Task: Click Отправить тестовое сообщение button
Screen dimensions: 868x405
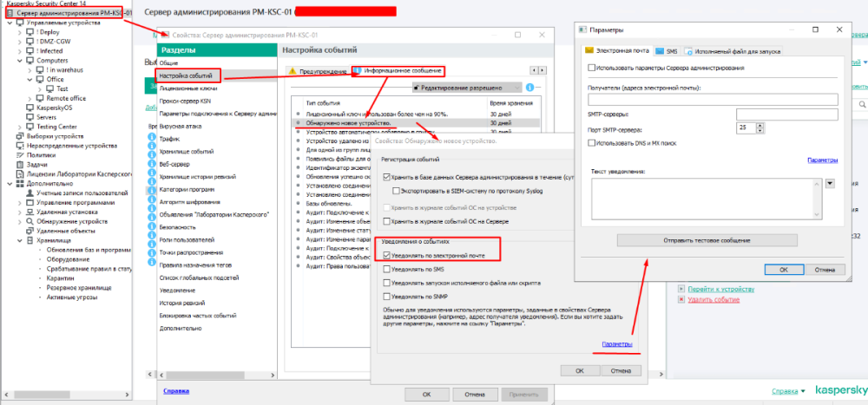Action: tap(707, 241)
